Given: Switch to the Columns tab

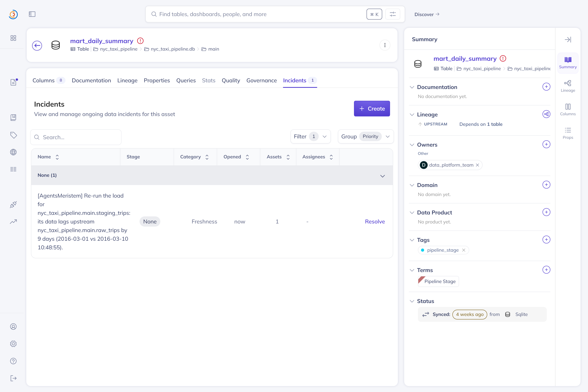Looking at the screenshot, I should [49, 81].
